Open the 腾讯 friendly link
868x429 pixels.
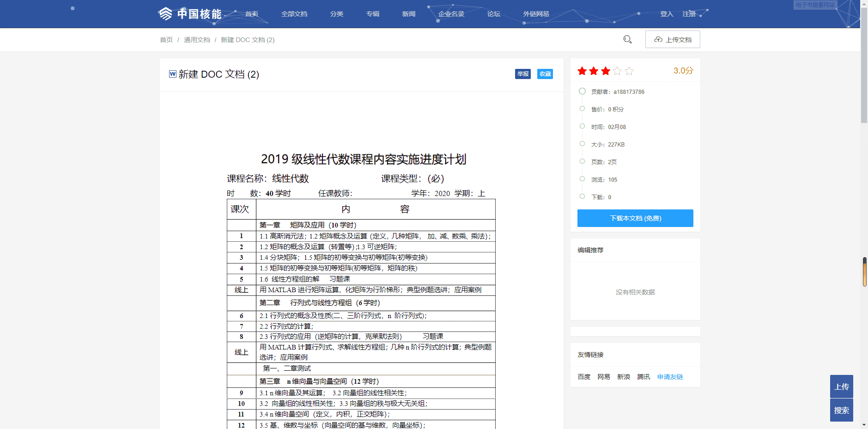coord(643,376)
